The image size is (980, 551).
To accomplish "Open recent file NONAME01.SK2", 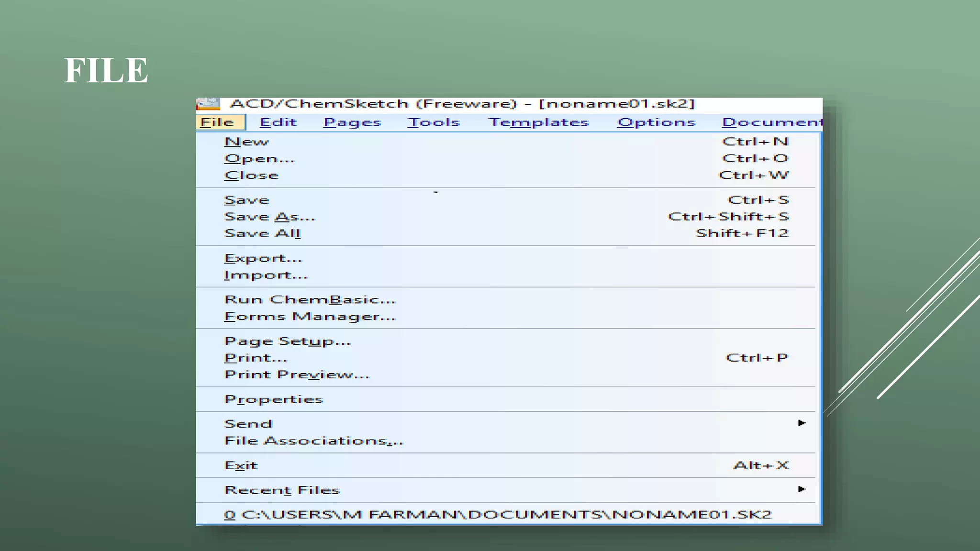I will pos(498,515).
